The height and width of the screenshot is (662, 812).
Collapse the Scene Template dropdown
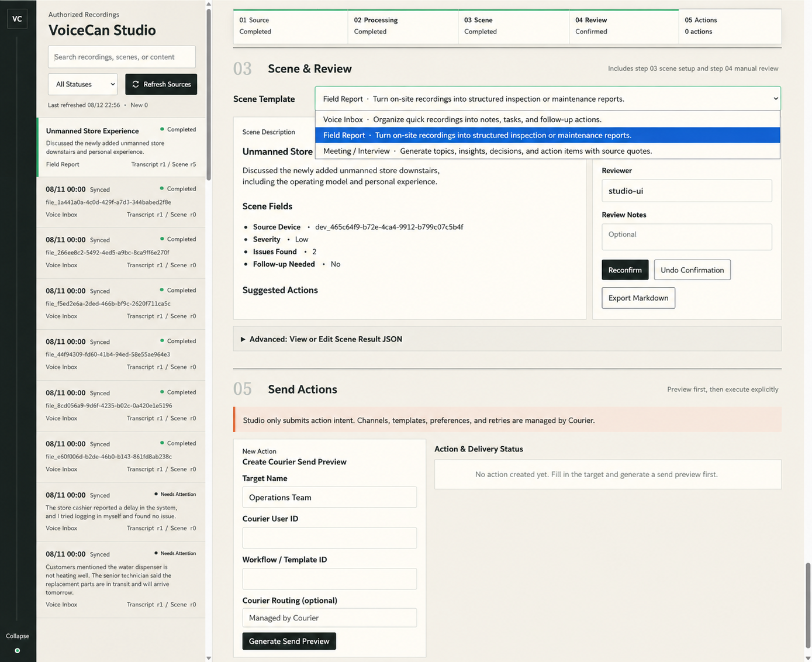click(548, 99)
